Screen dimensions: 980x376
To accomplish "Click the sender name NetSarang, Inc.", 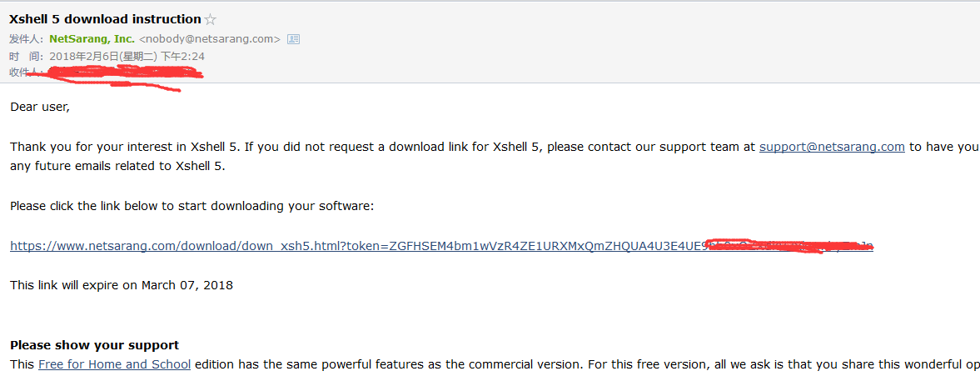I will tap(92, 39).
